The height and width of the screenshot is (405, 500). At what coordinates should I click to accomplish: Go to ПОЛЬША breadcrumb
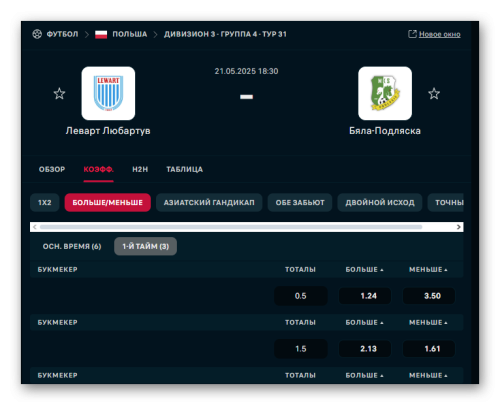(x=130, y=34)
